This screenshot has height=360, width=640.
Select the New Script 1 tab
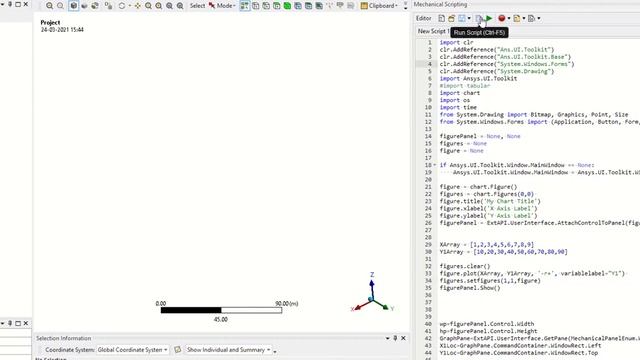click(433, 31)
